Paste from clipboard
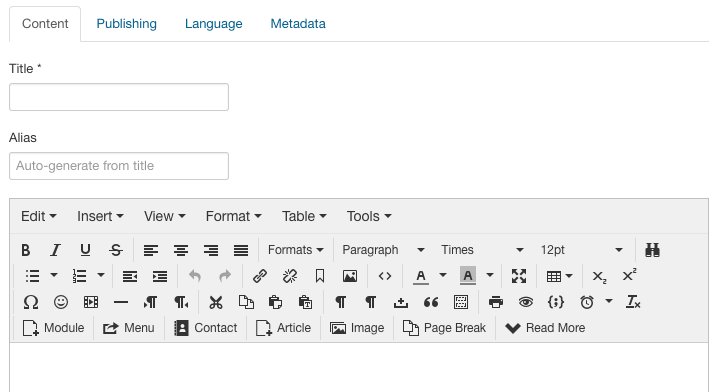Viewport: 710px width, 392px height. coord(275,302)
